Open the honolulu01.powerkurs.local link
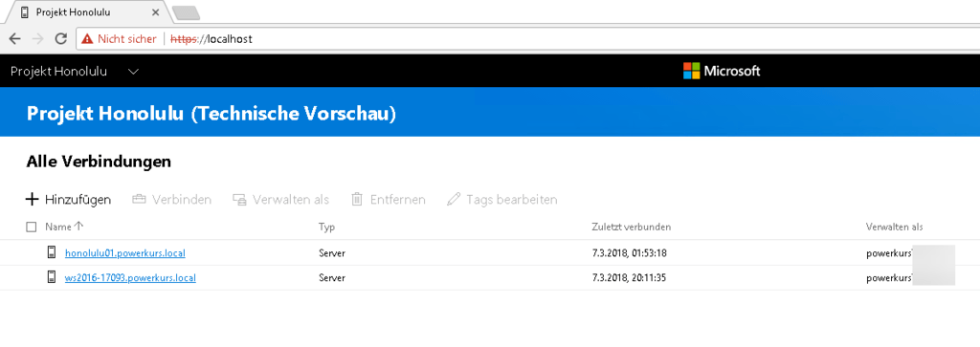 (x=125, y=253)
